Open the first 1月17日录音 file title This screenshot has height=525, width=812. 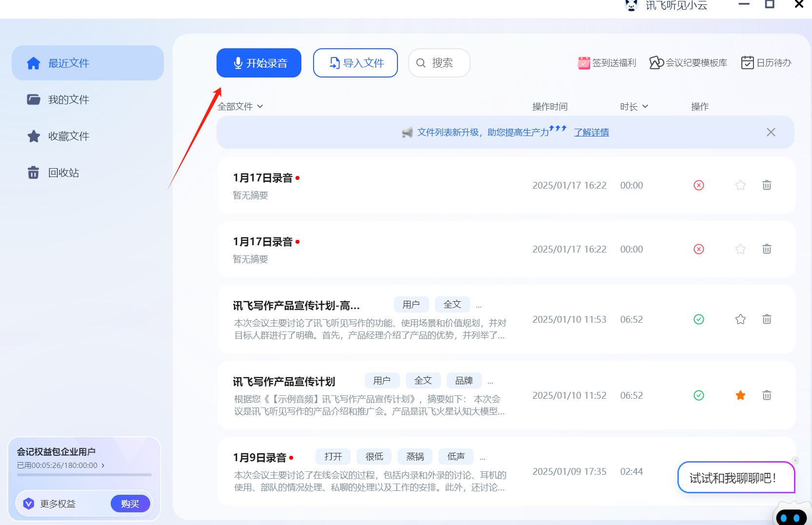point(263,178)
